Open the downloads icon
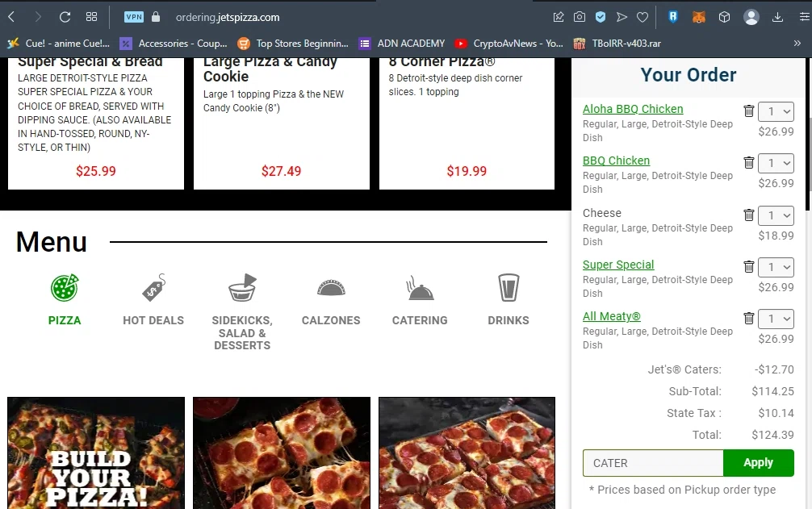The image size is (812, 509). point(777,17)
